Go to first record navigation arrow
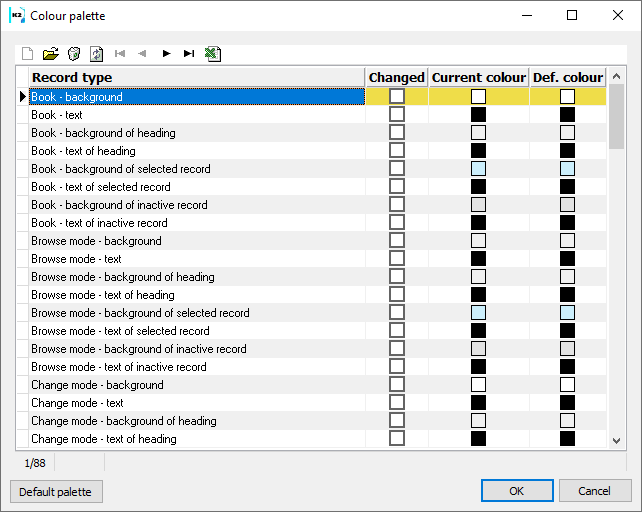Viewport: 642px width, 512px height. (x=120, y=54)
